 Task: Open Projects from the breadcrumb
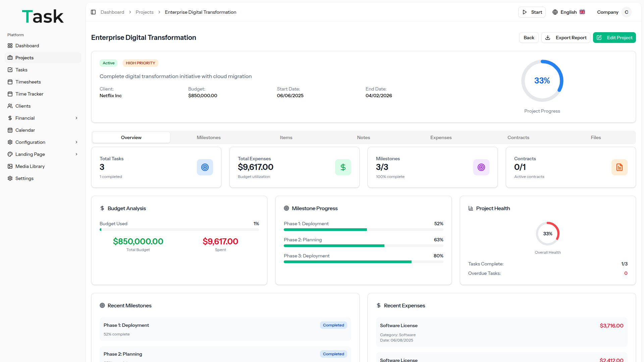coord(144,12)
